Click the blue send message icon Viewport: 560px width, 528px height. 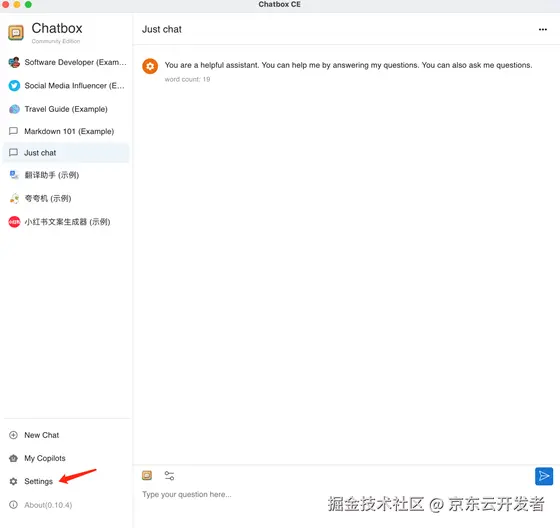click(544, 476)
